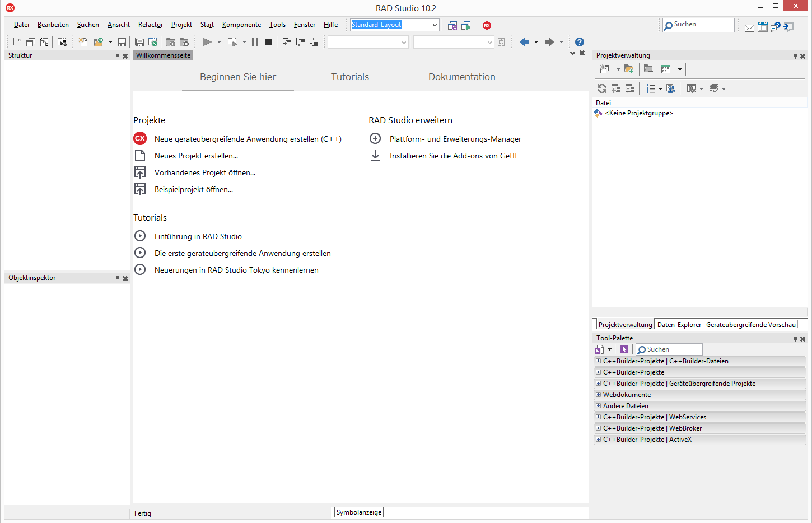
Task: Toggle the pin on the Objektinspektor panel
Action: [x=118, y=278]
